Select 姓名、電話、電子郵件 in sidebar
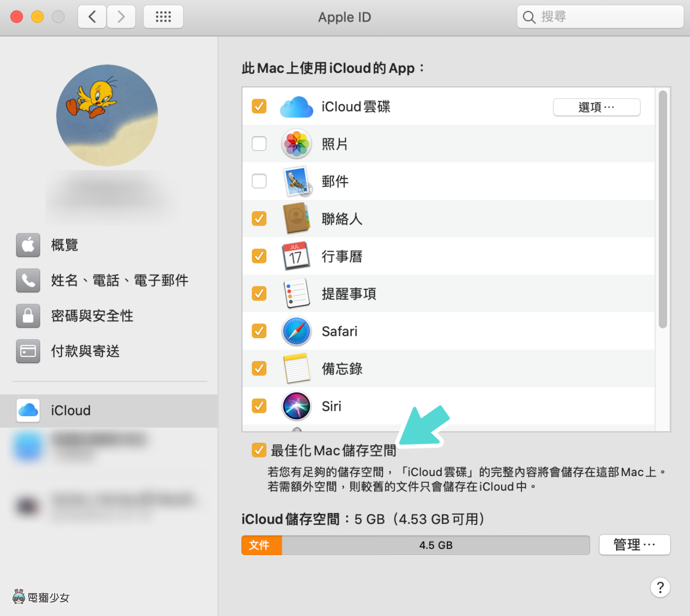The height and width of the screenshot is (616, 690). [x=120, y=281]
